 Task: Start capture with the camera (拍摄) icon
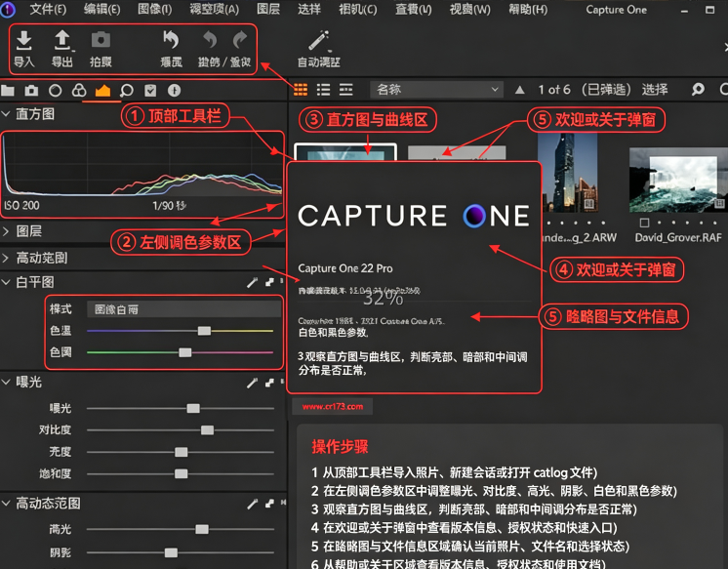pyautogui.click(x=101, y=40)
